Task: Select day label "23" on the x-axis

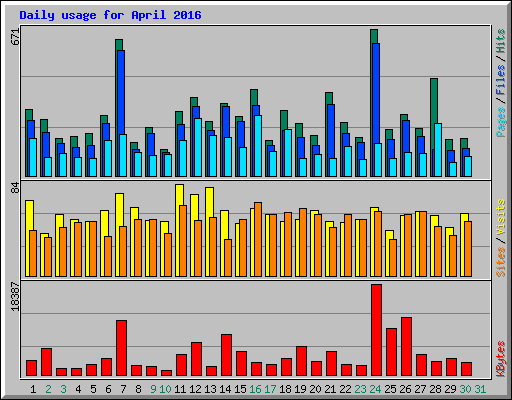Action: [x=360, y=389]
